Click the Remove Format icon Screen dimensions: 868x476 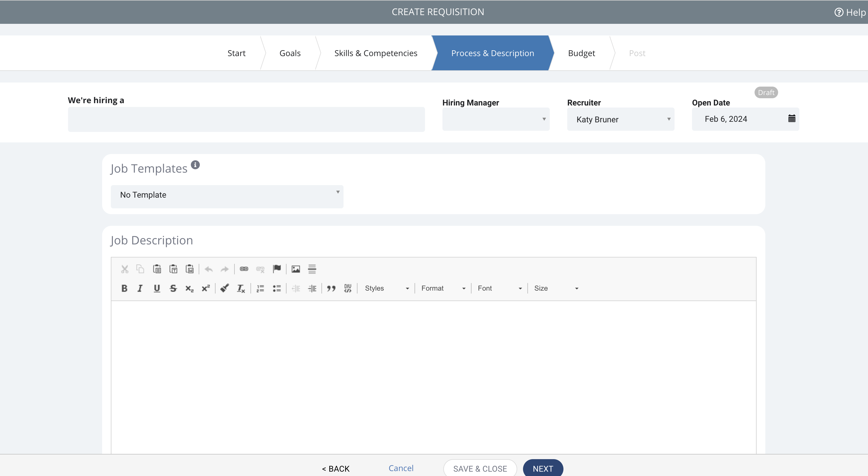[x=241, y=289]
